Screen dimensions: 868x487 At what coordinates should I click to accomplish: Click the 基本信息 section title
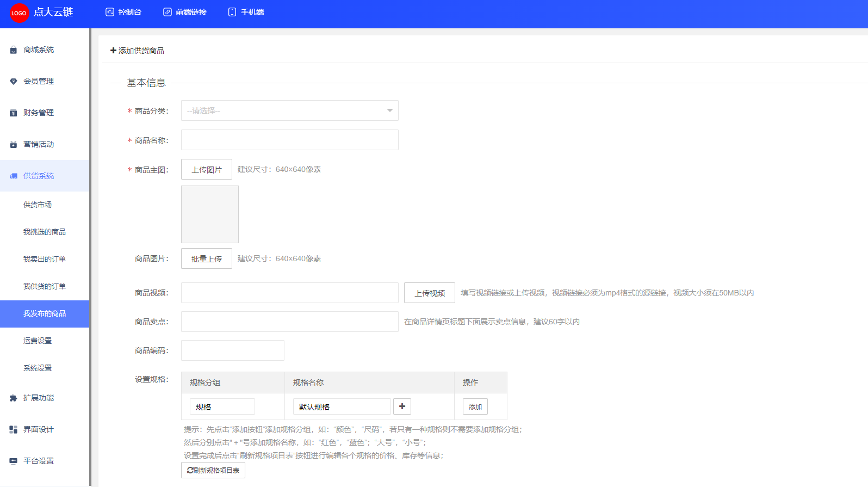(x=146, y=83)
